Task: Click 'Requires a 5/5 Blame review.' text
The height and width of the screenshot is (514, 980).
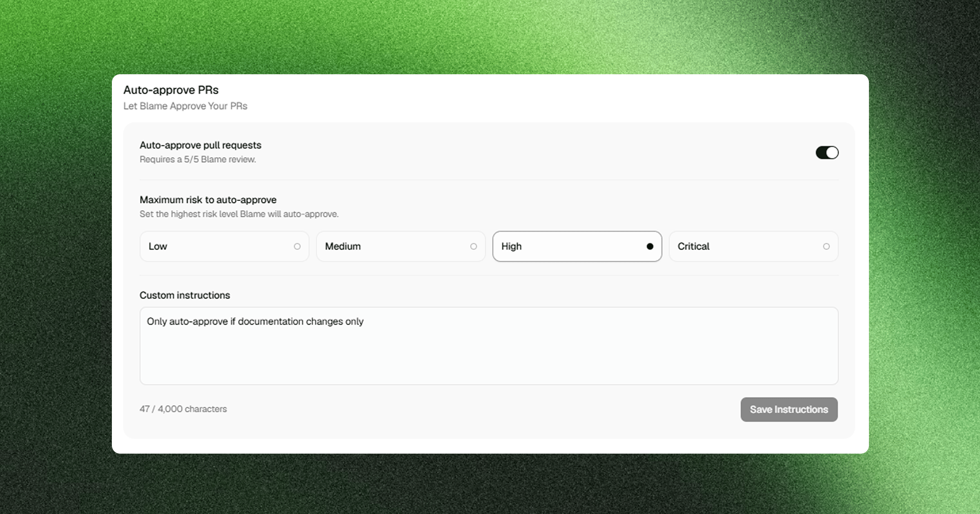Action: click(x=198, y=160)
